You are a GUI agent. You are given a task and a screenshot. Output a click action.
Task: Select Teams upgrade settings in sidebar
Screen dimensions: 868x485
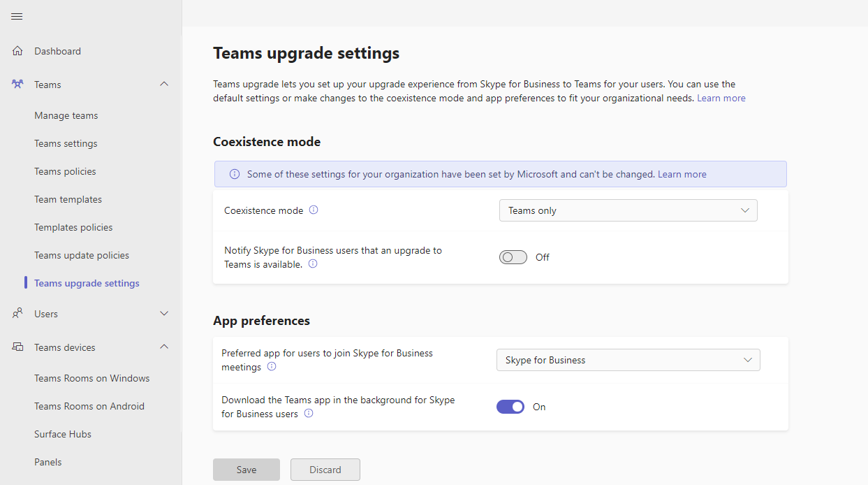click(x=87, y=283)
